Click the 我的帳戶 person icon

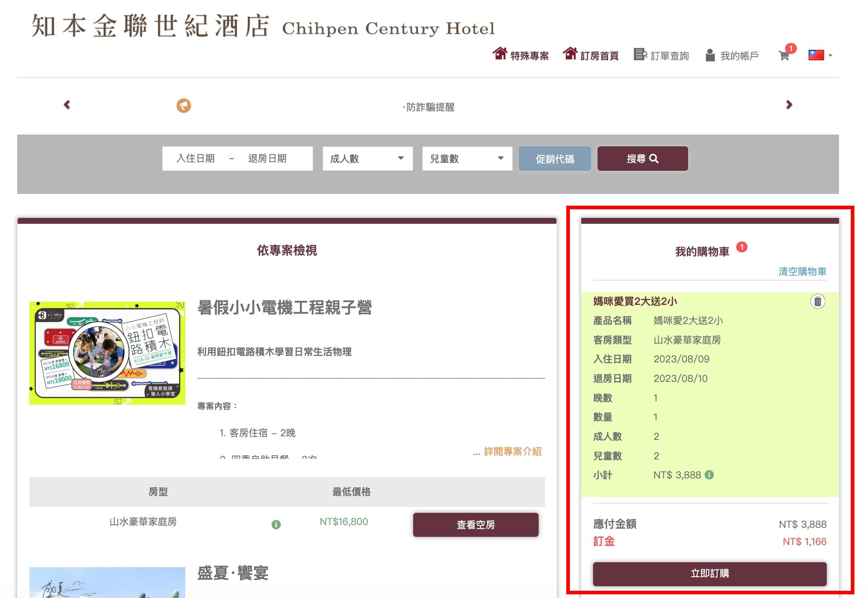[710, 54]
